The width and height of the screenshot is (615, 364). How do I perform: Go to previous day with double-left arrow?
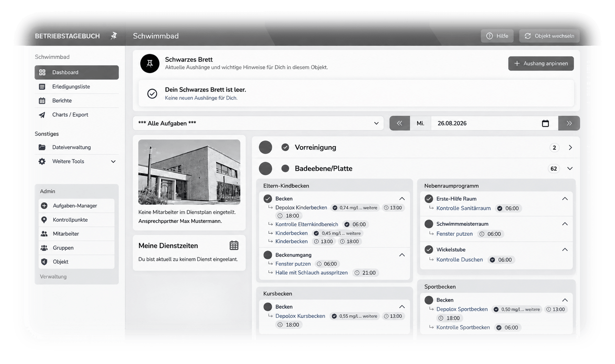399,123
